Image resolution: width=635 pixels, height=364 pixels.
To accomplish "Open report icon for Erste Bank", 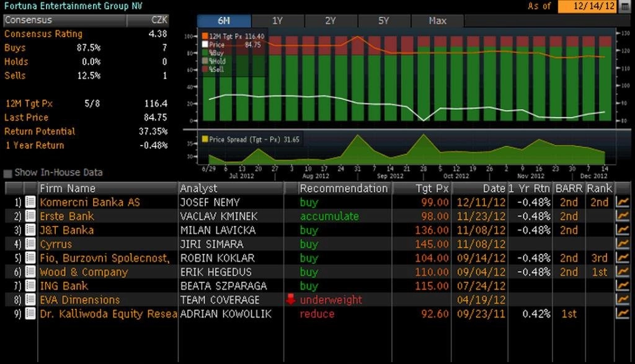I will tap(30, 216).
